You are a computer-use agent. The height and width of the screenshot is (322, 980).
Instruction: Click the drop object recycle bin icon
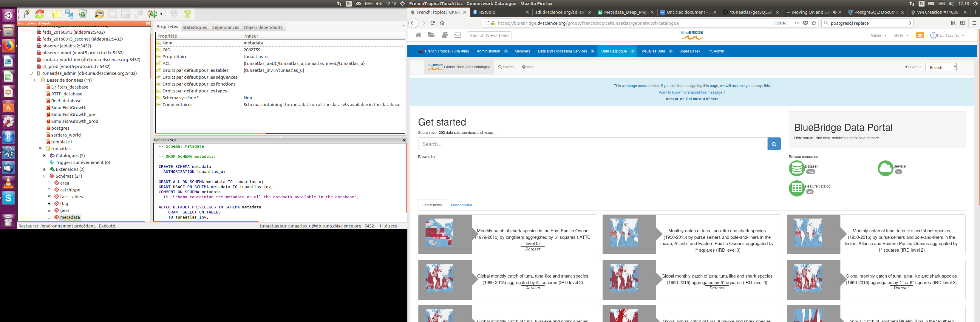tap(83, 14)
